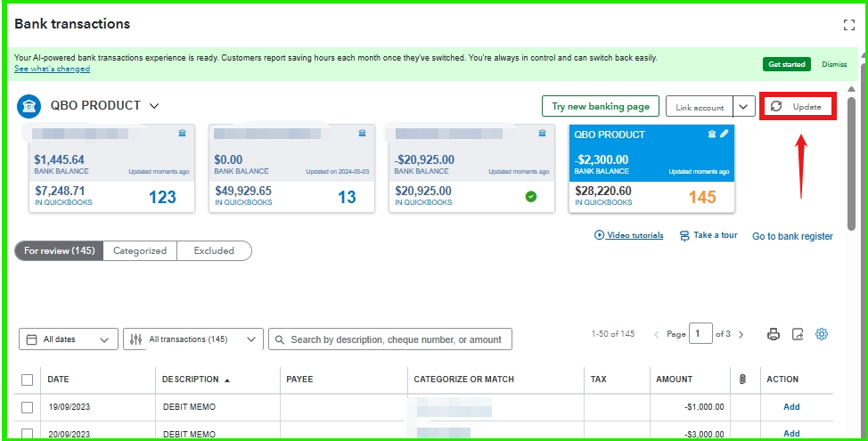The width and height of the screenshot is (868, 441).
Task: Sort by the AMOUNT column header
Action: [675, 380]
